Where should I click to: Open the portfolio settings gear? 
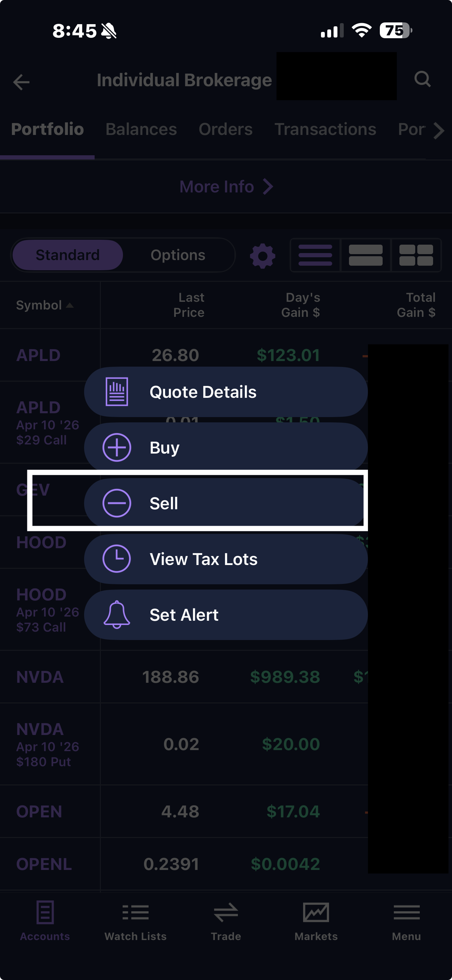(x=262, y=255)
